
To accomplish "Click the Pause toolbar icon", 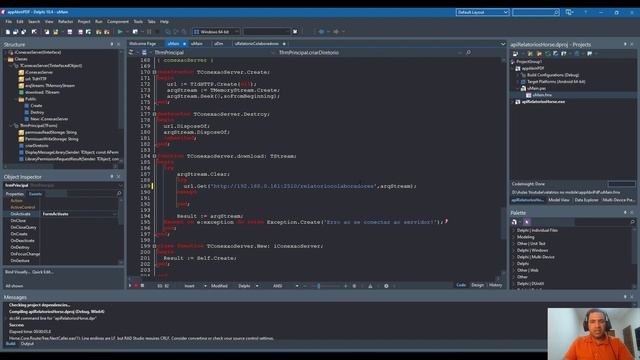I will point(149,31).
